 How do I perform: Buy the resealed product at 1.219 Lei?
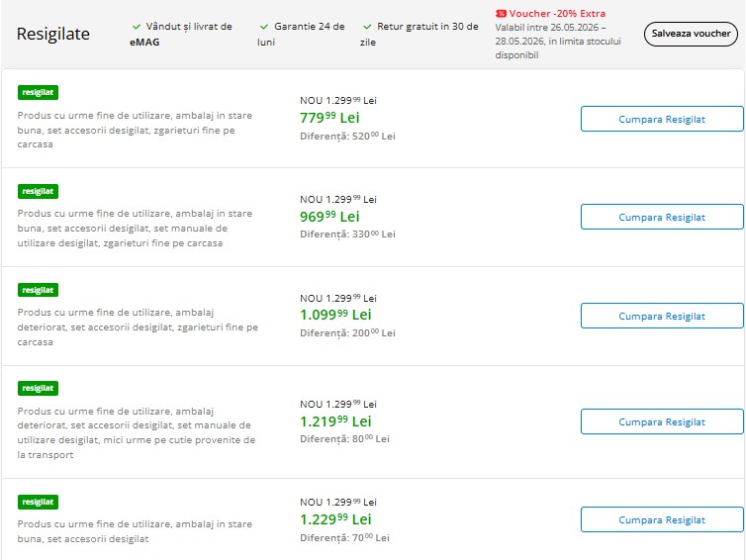662,421
